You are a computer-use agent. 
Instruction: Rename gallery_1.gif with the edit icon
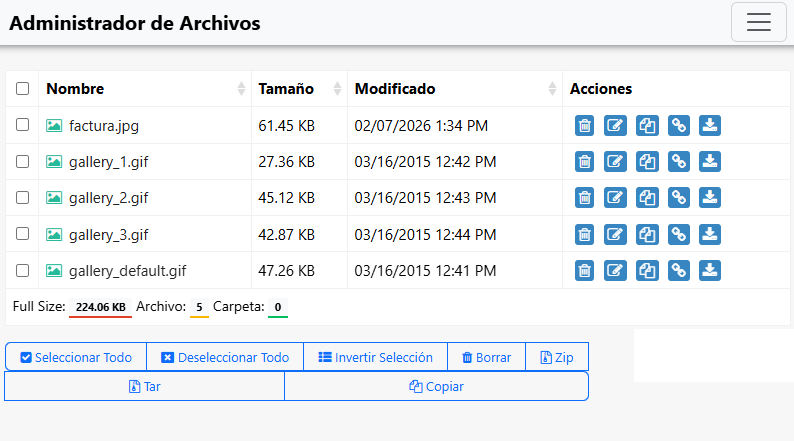point(616,162)
